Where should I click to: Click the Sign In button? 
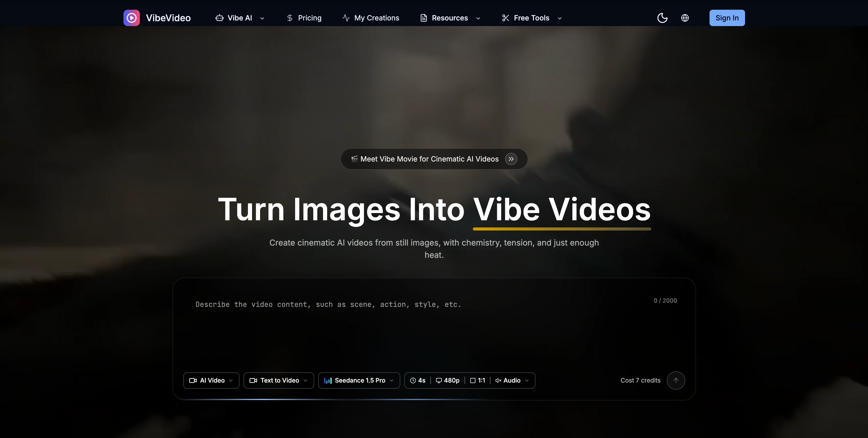pyautogui.click(x=727, y=18)
